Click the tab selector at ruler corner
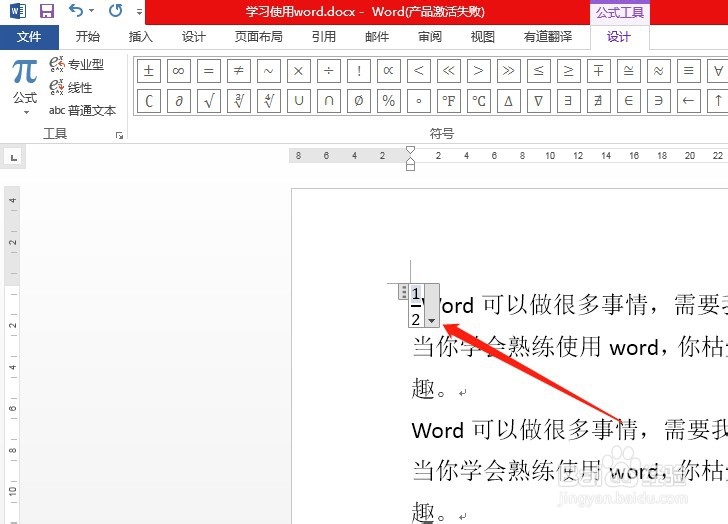728x524 pixels. 14,158
